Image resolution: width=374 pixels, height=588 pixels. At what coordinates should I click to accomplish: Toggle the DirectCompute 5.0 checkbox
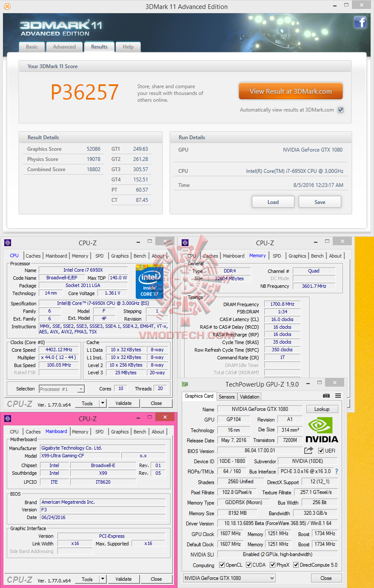point(296,565)
